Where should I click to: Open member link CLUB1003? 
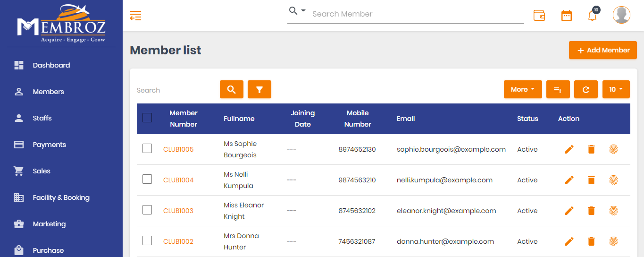click(178, 211)
